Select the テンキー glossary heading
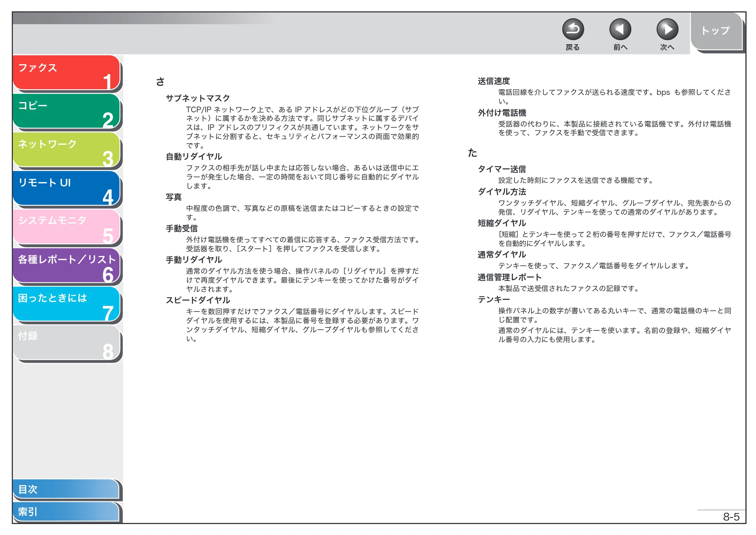The image size is (756, 535). (x=494, y=299)
